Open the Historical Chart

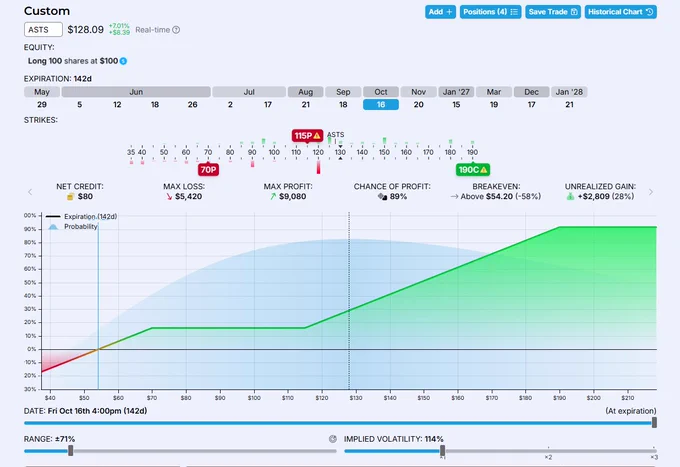pos(621,12)
